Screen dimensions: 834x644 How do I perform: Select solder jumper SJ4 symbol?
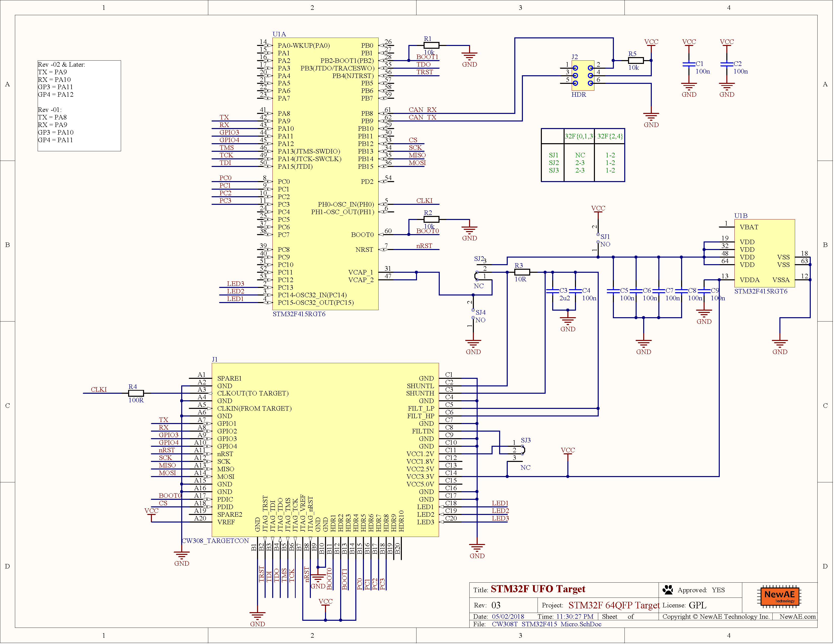click(x=474, y=314)
